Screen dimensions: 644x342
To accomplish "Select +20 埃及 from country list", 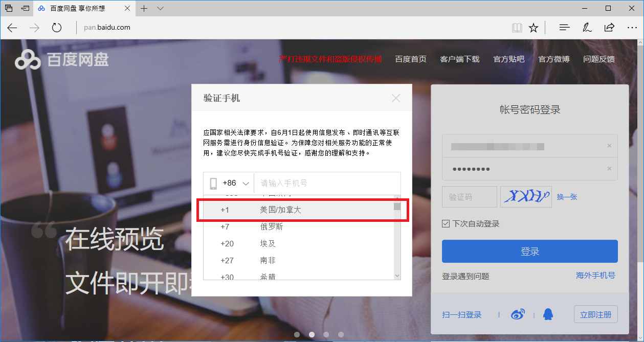I will point(299,243).
